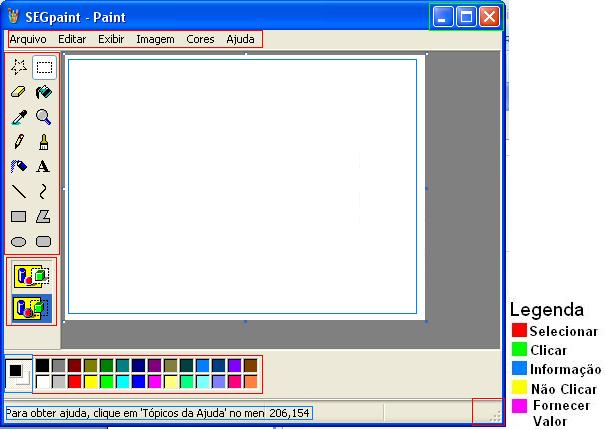Image resolution: width=605 pixels, height=430 pixels.
Task: Click inside the white drawing canvas
Action: coord(245,187)
